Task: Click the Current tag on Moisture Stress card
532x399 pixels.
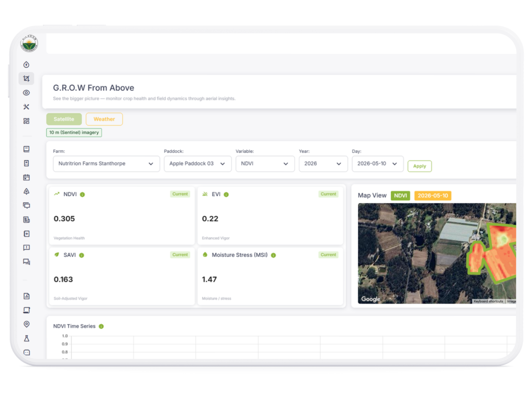Action: point(329,255)
